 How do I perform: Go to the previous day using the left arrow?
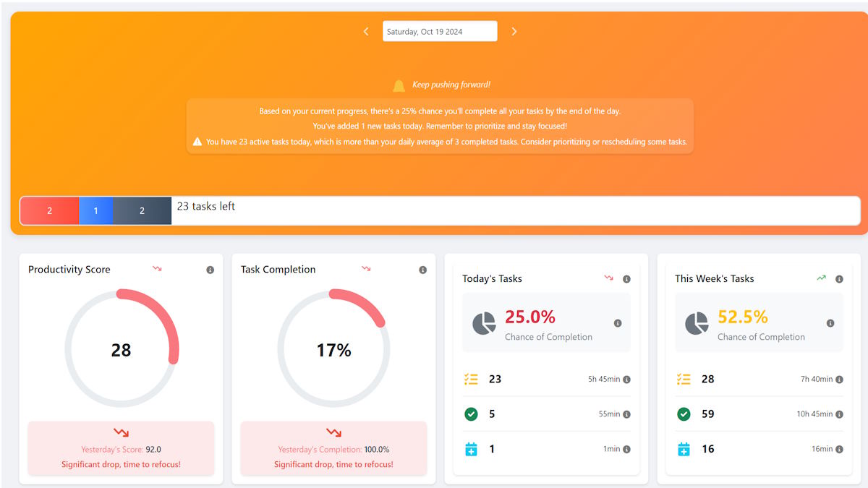click(366, 31)
